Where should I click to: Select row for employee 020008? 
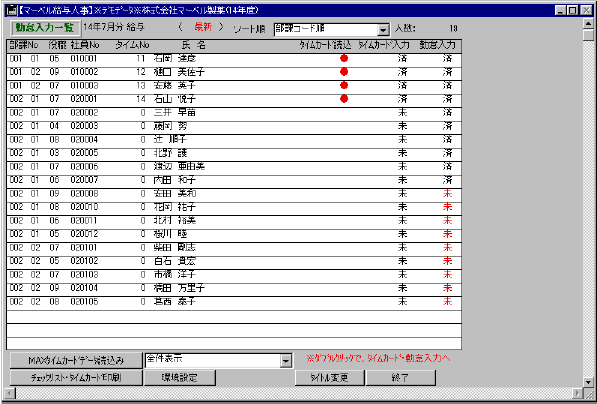(234, 194)
